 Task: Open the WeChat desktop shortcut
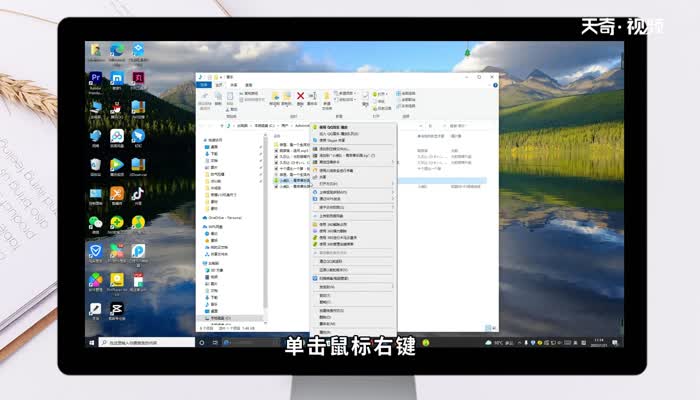(x=96, y=222)
